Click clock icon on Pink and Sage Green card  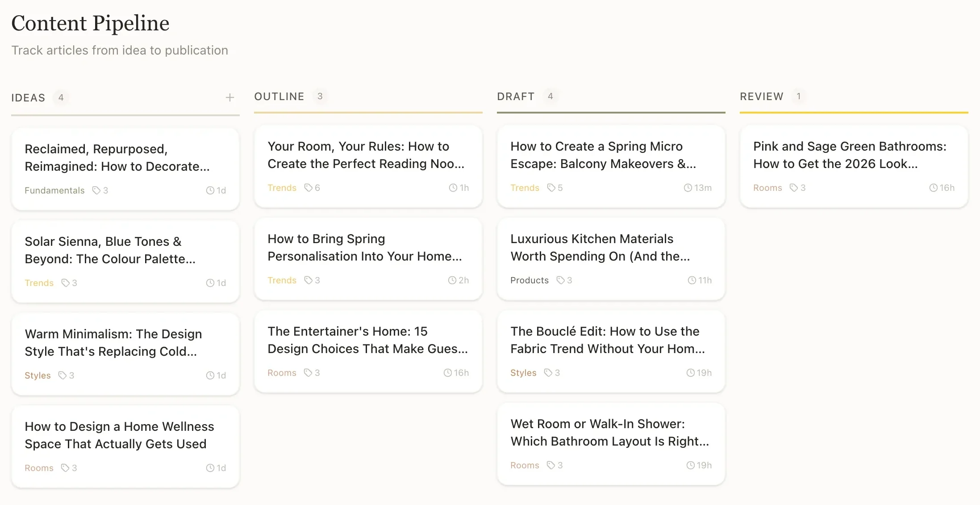pyautogui.click(x=934, y=188)
